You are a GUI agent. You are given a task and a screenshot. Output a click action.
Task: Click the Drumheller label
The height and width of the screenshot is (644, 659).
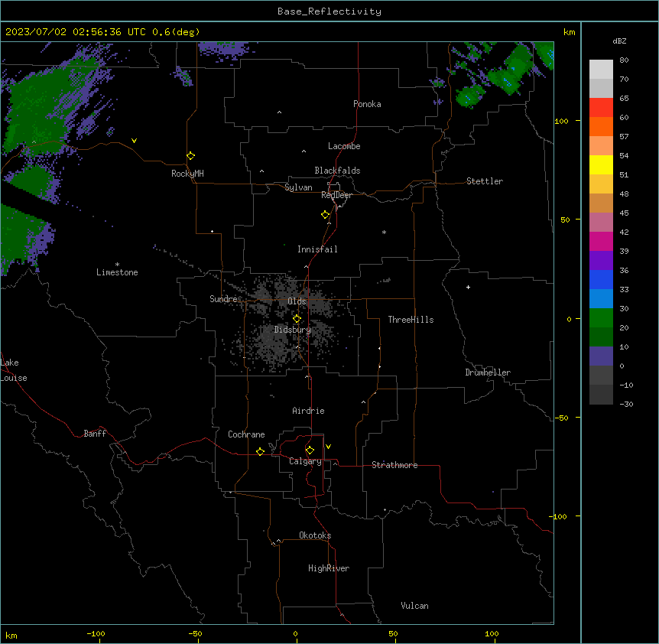(488, 372)
